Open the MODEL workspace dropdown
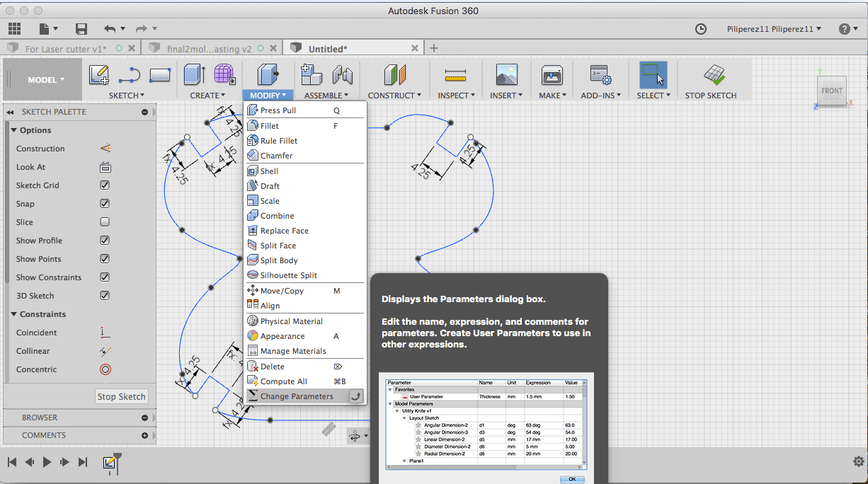 (46, 80)
